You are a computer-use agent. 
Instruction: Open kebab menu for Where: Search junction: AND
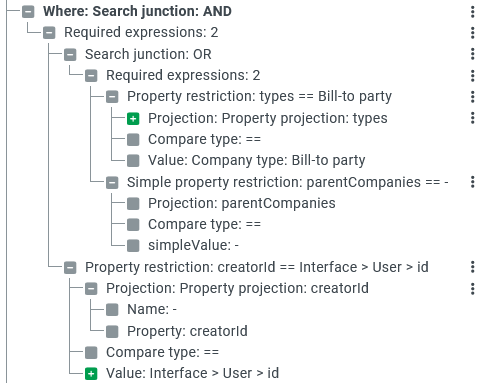tap(472, 12)
